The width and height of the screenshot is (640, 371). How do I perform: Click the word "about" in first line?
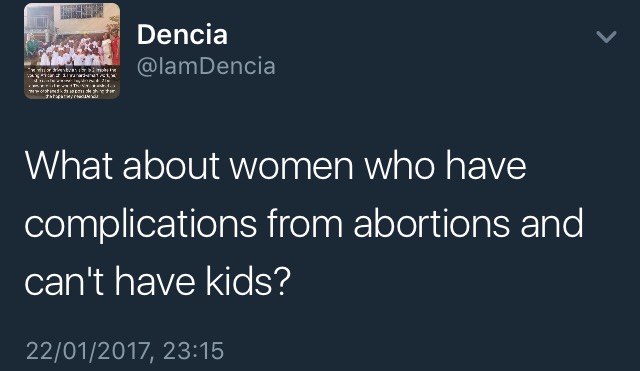(x=171, y=165)
